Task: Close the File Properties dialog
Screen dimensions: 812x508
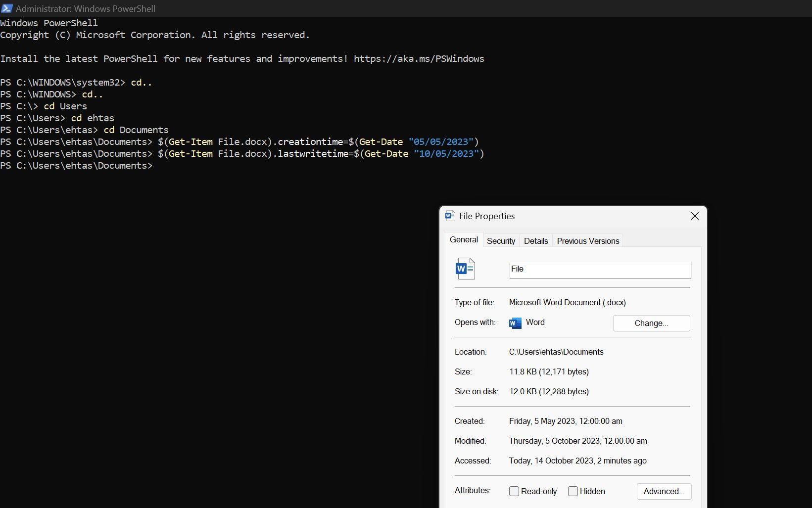Action: coord(695,216)
